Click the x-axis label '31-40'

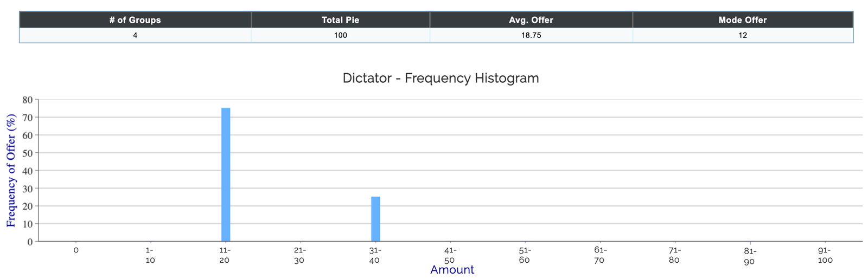point(375,255)
